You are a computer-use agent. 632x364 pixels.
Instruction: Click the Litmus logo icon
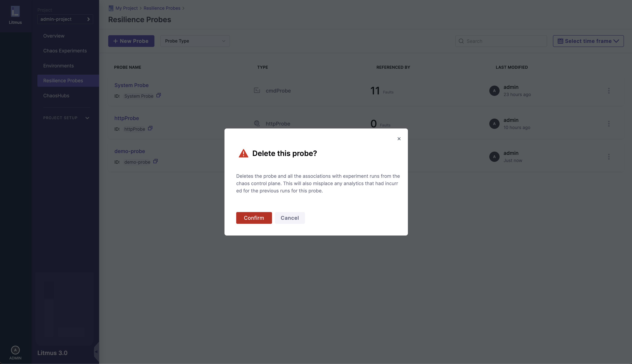(15, 12)
